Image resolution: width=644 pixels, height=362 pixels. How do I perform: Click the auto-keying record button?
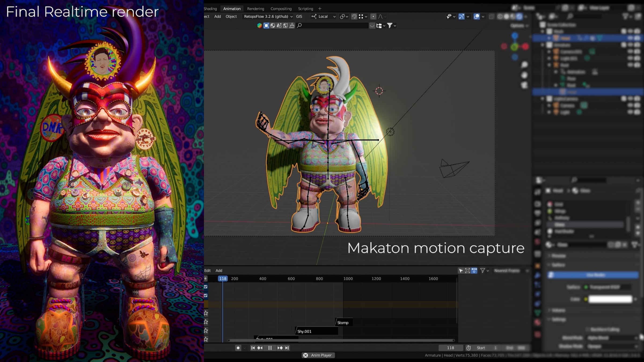[238, 348]
